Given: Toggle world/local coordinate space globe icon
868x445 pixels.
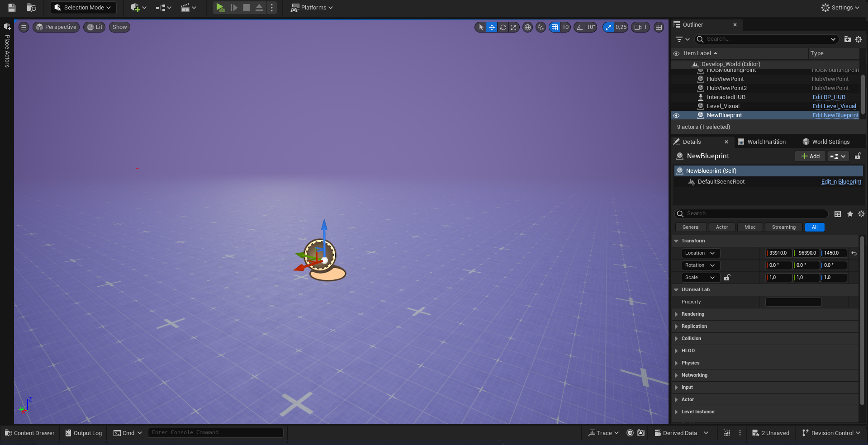Looking at the screenshot, I should coord(527,28).
